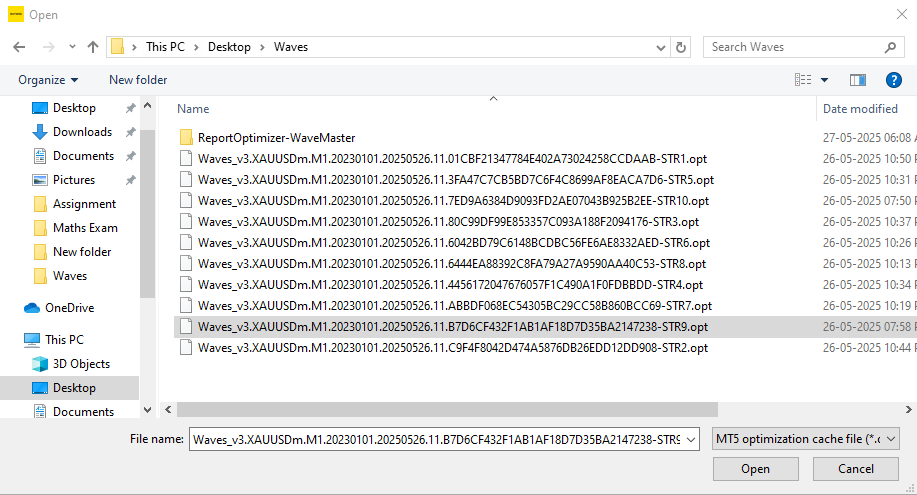
Task: Click the Cancel button
Action: [856, 469]
